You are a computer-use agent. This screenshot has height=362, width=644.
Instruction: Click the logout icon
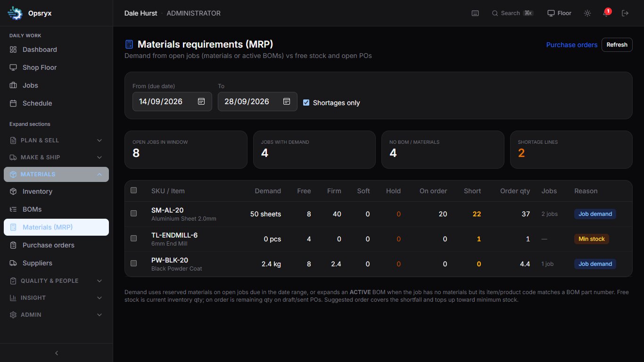point(625,13)
